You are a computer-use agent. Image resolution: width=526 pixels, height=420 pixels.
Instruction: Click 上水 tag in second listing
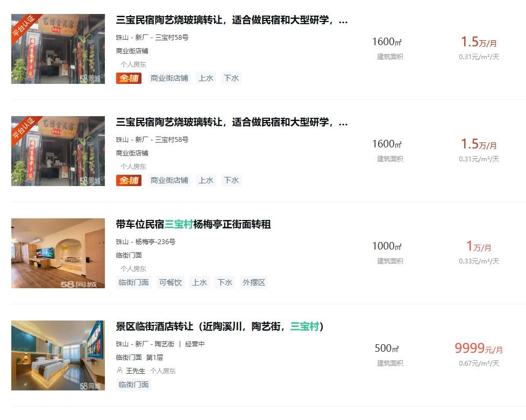coord(206,181)
